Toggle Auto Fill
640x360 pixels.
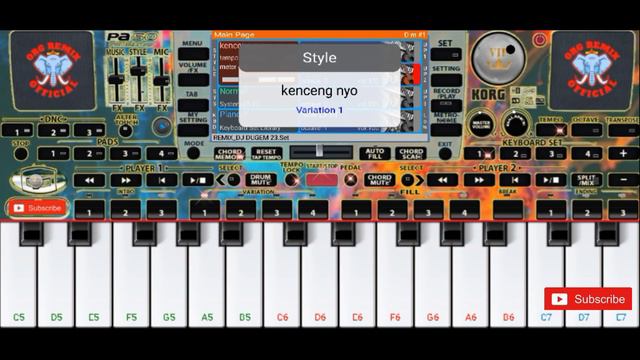click(375, 154)
